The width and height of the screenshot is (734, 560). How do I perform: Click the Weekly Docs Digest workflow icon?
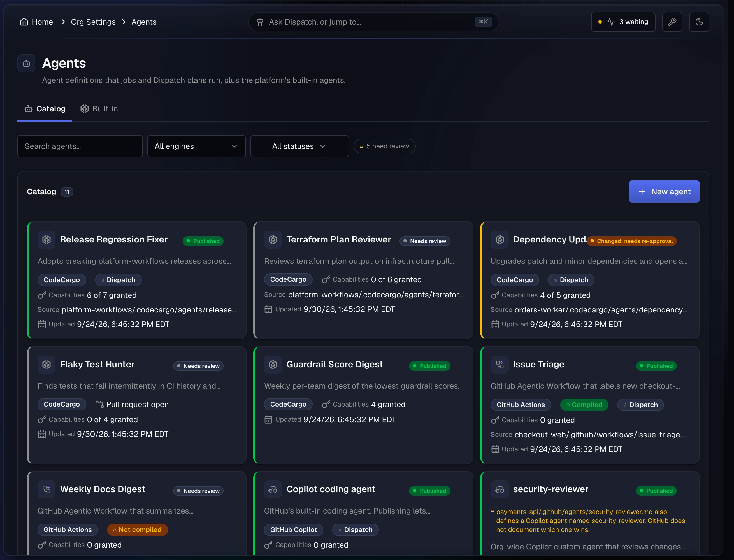click(46, 489)
